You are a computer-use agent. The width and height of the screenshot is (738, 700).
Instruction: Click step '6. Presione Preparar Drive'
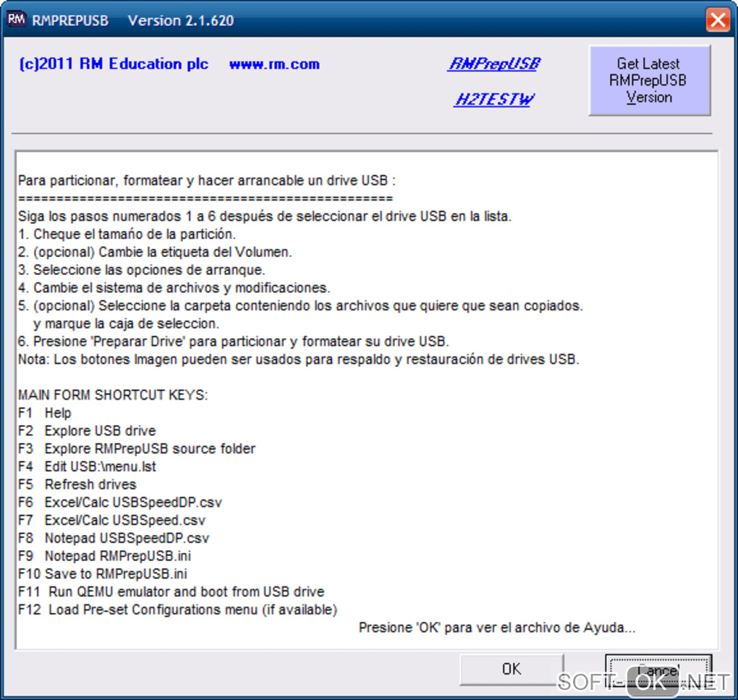pyautogui.click(x=234, y=341)
